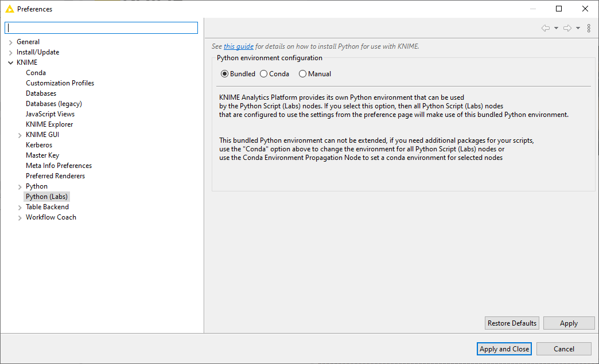Open Master Key preferences
The width and height of the screenshot is (599, 364).
point(42,155)
